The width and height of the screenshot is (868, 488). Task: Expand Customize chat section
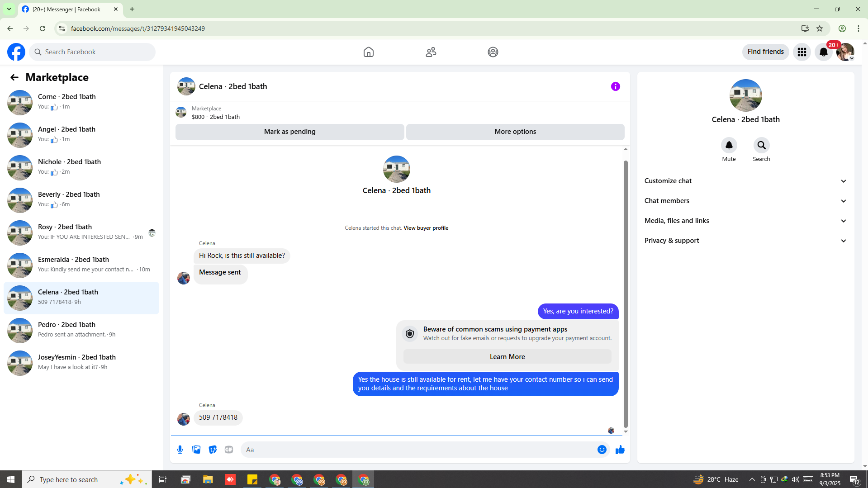(745, 181)
